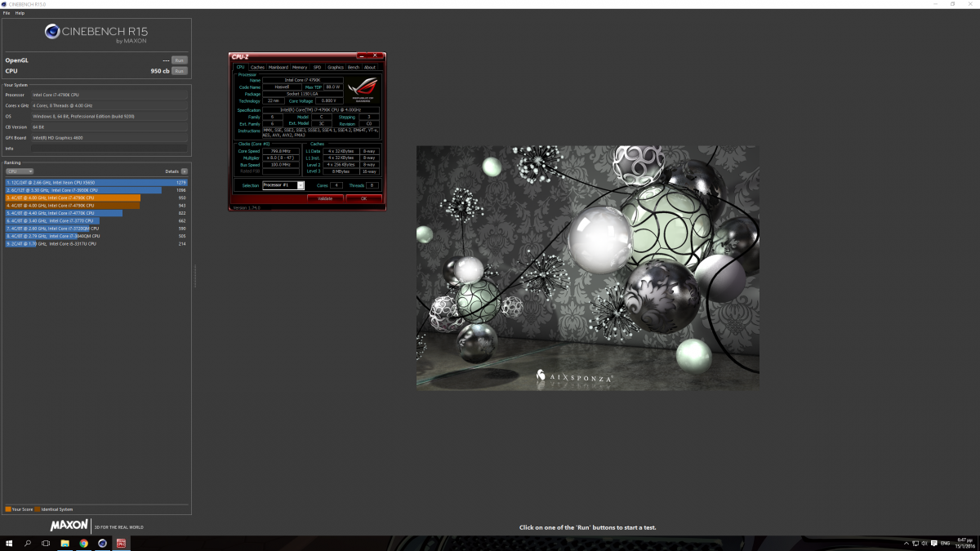This screenshot has width=980, height=551.
Task: Click the processor Name field in CPU-Z
Action: [302, 80]
